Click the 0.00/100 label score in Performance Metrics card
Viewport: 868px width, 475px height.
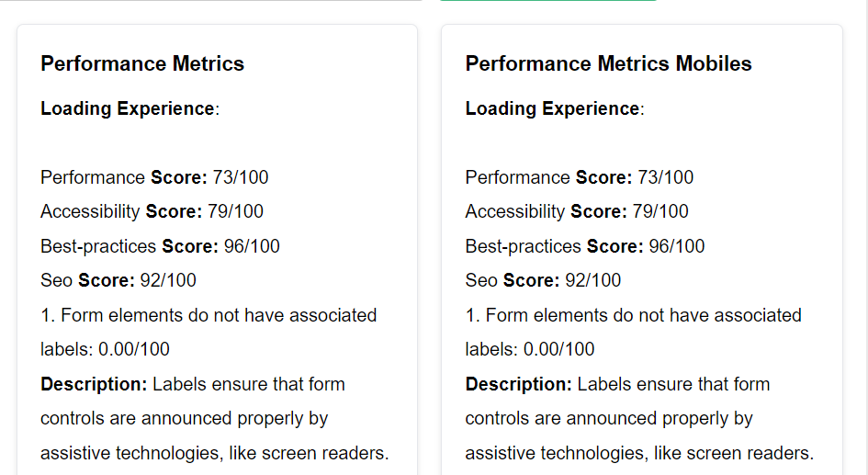pyautogui.click(x=134, y=349)
